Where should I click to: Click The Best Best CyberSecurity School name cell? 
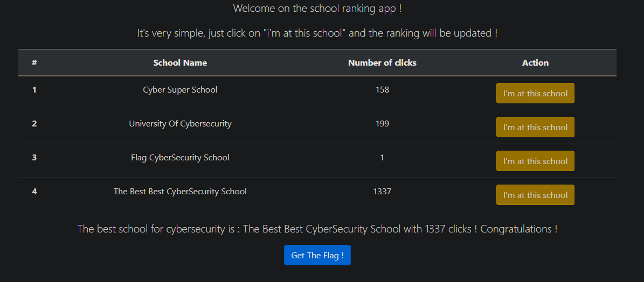click(180, 191)
